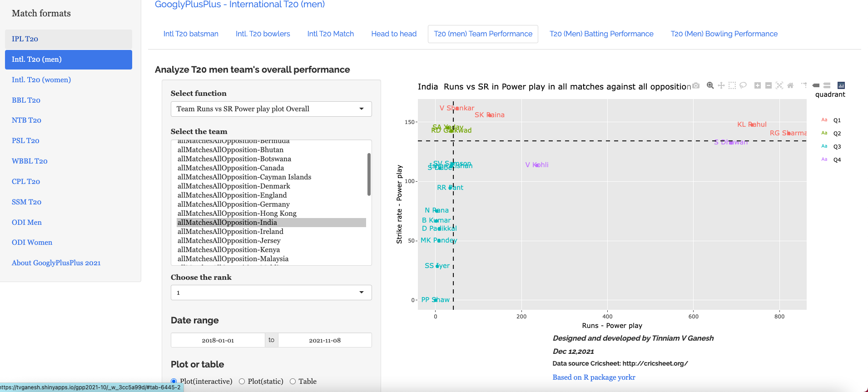Image resolution: width=868 pixels, height=392 pixels.
Task: Expand the Choose the rank dropdown
Action: pos(271,293)
